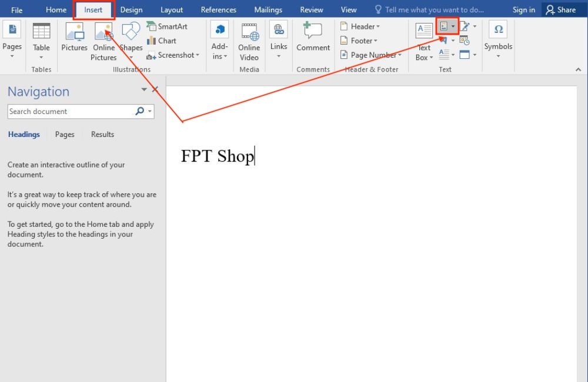Image resolution: width=588 pixels, height=382 pixels.
Task: Expand the Drop Cap dropdown arrow
Action: [453, 55]
